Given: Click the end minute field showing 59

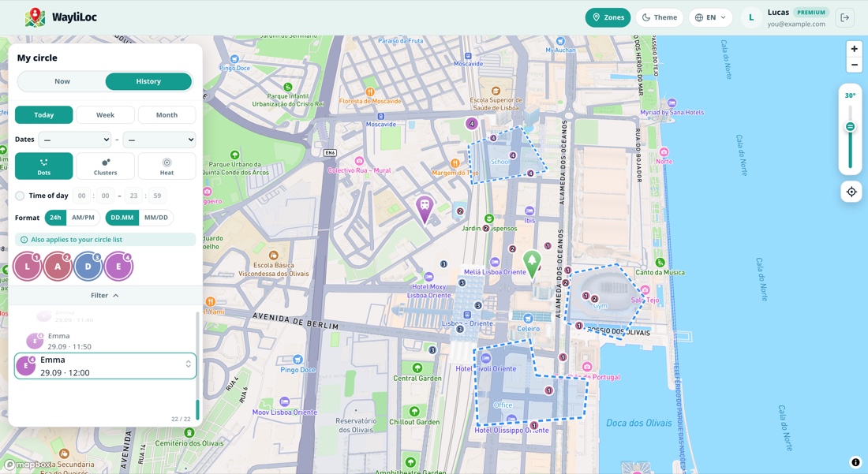Looking at the screenshot, I should coord(157,196).
